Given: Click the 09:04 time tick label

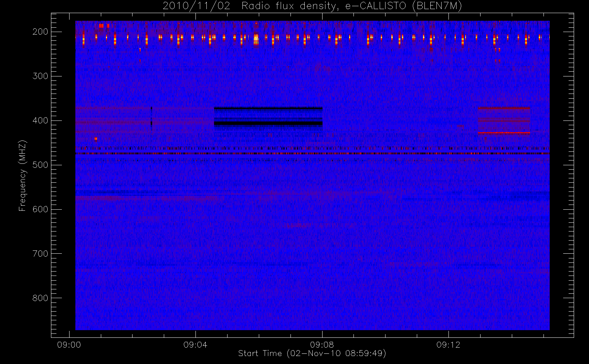Looking at the screenshot, I should tap(195, 345).
